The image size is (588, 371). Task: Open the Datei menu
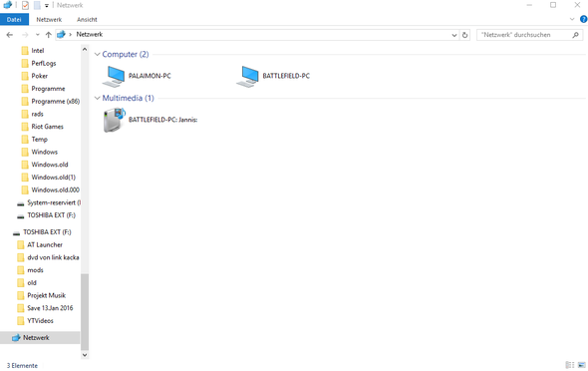tap(14, 20)
